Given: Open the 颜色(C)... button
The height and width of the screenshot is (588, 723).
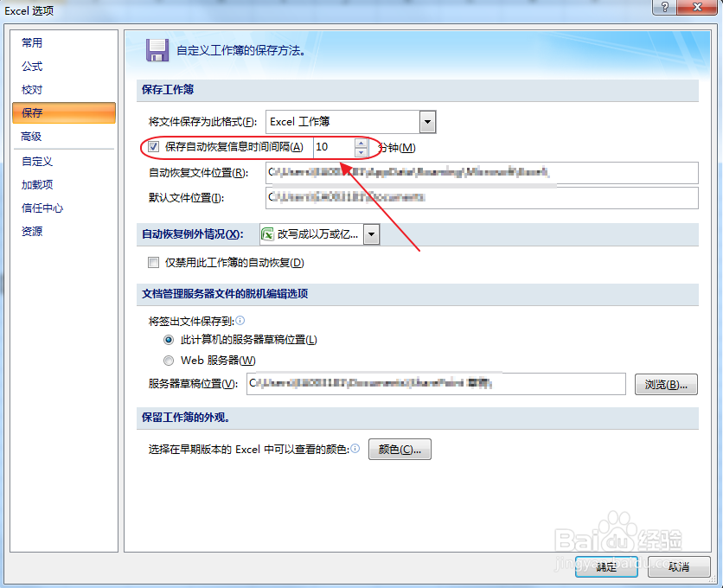Looking at the screenshot, I should tap(400, 449).
